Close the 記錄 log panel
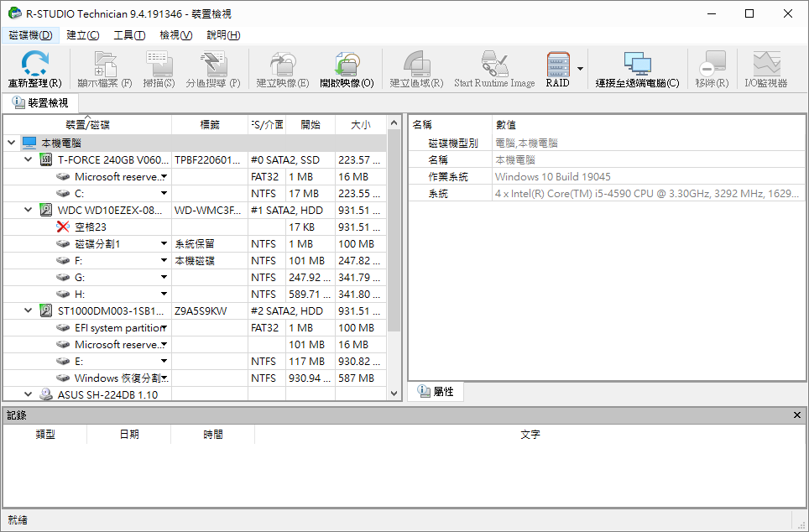Screen dimensions: 809x532 coord(797,415)
